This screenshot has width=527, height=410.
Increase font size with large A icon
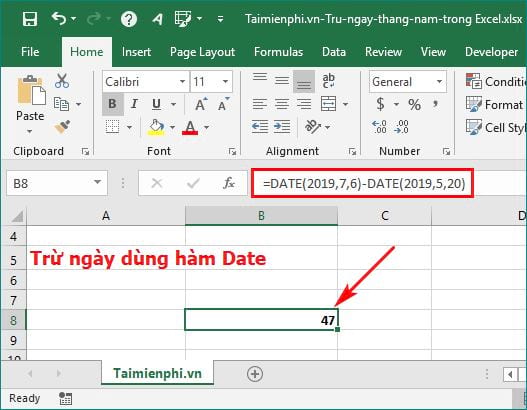coord(201,104)
